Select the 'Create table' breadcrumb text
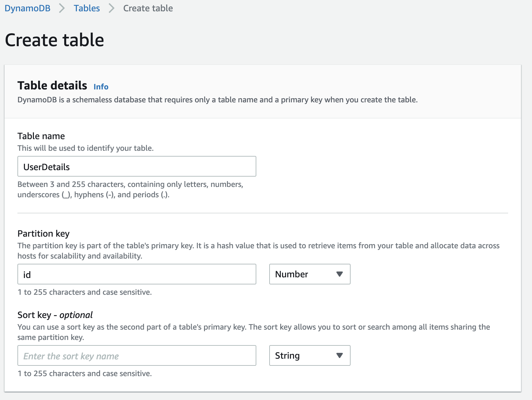This screenshot has width=532, height=400. tap(148, 8)
